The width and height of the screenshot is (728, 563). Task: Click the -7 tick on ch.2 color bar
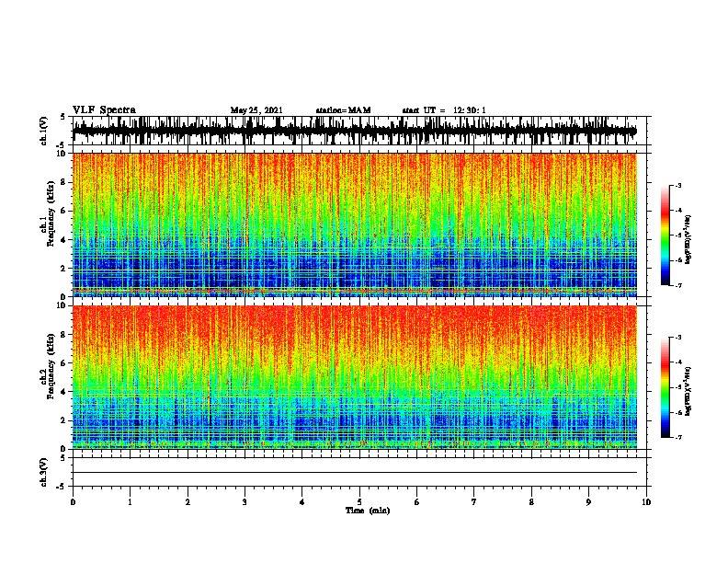coord(677,438)
